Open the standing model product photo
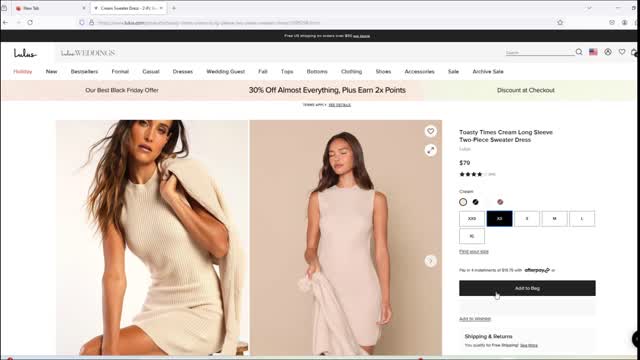This screenshot has width=640, height=360. [346, 238]
